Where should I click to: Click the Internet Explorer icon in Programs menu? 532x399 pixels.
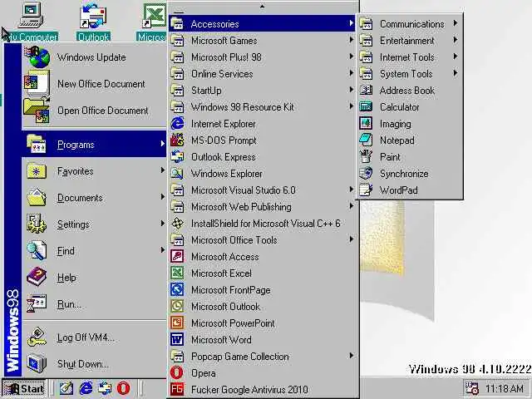(177, 124)
